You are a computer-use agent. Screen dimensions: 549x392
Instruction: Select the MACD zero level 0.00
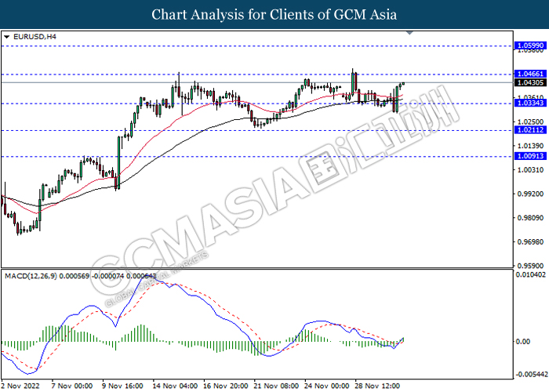coord(523,341)
